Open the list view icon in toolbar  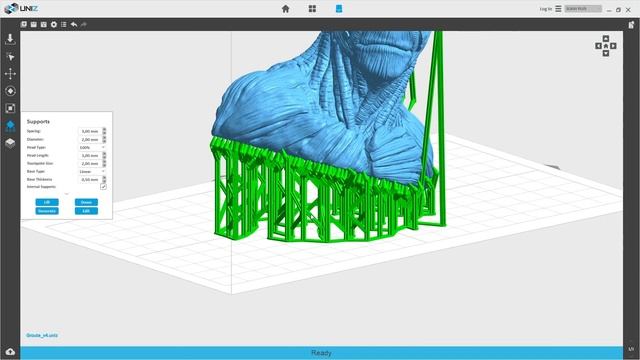click(x=64, y=24)
